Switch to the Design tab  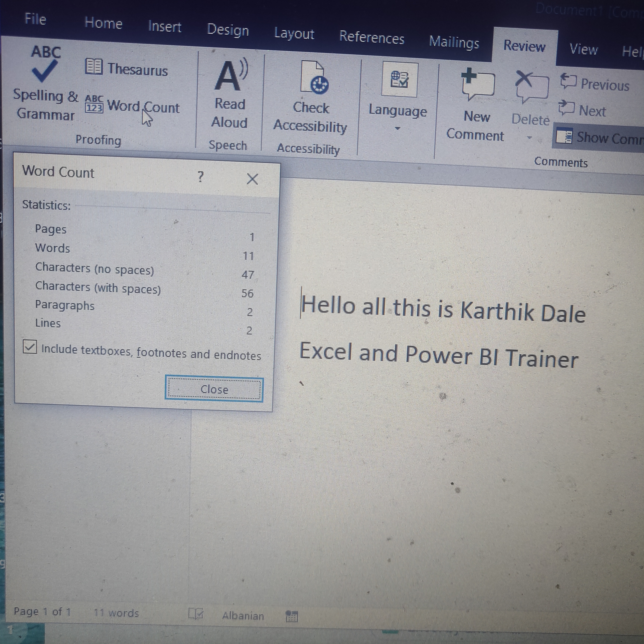(228, 30)
